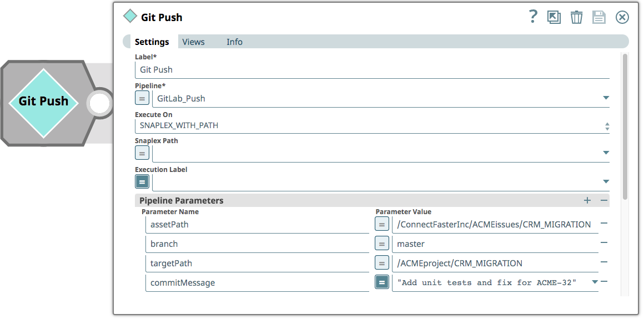Viewport: 644px width, 319px height.
Task: Click the Git Push snap output connector circle
Action: pyautogui.click(x=100, y=103)
